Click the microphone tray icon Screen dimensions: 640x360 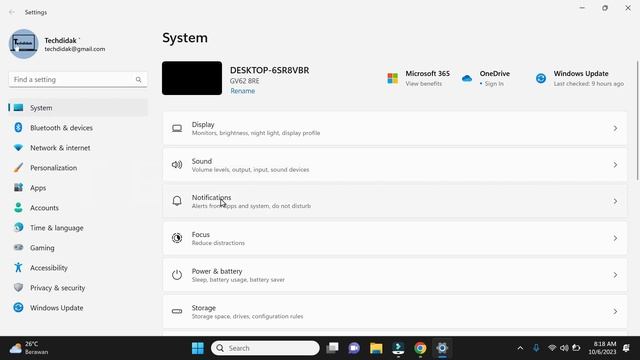(536, 348)
